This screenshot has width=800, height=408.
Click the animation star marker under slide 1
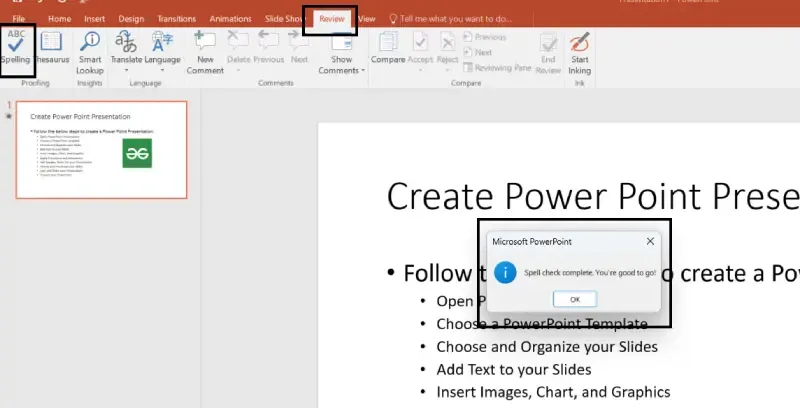tap(9, 116)
